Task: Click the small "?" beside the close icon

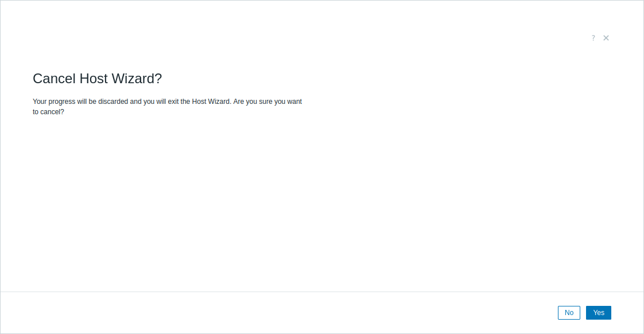Action: [593, 38]
